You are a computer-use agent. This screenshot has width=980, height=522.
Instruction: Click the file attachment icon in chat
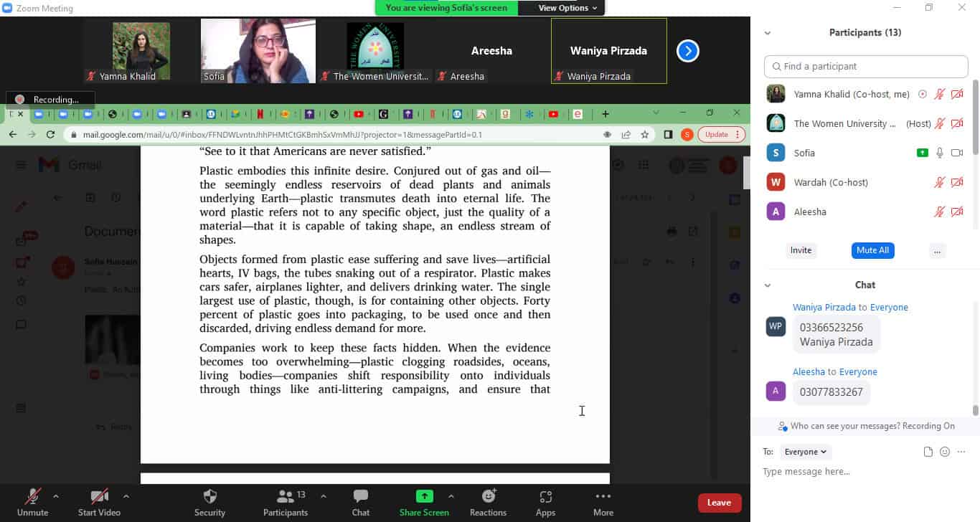point(928,452)
